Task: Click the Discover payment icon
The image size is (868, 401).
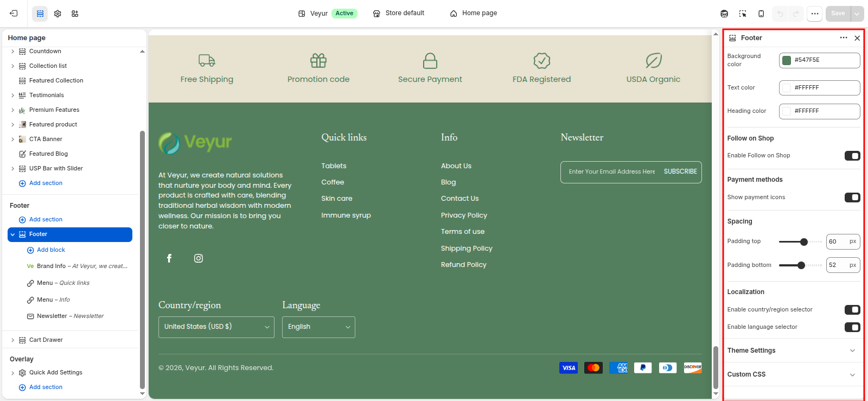Action: coord(693,368)
